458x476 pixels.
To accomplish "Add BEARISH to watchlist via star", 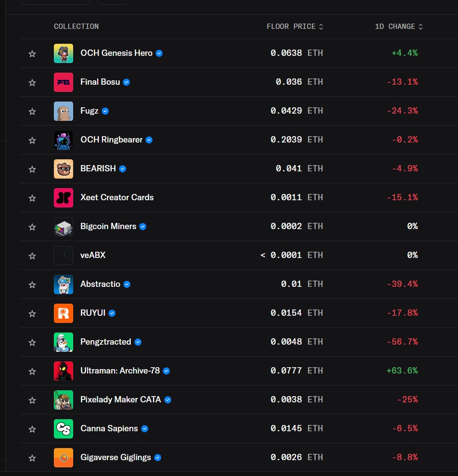I will (32, 169).
